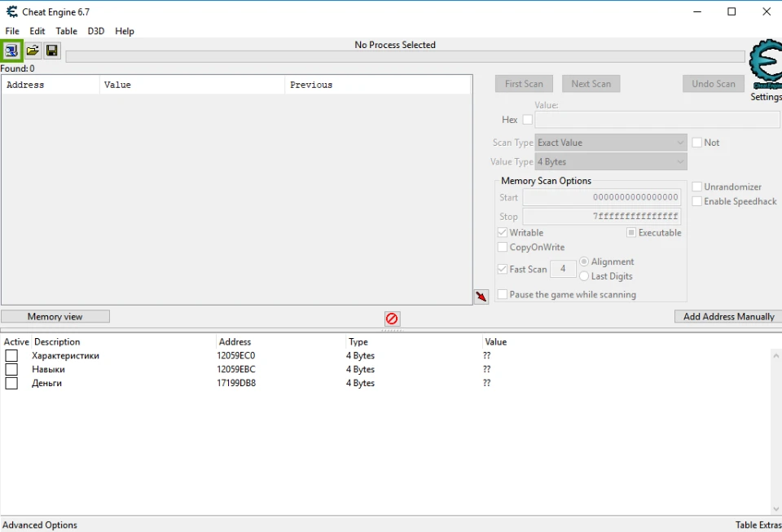This screenshot has height=532, width=782.
Task: Open the D3D menu
Action: pos(96,31)
